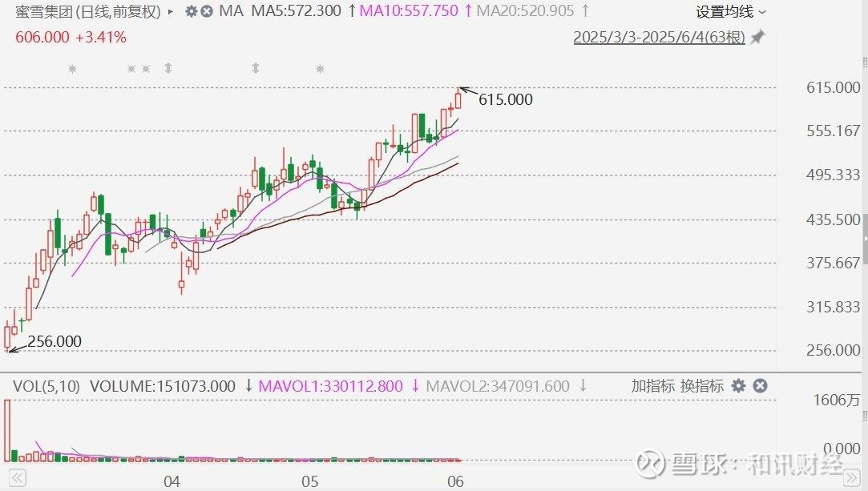868x491 pixels.
Task: Close the VOL indicator panel
Action: (x=760, y=386)
